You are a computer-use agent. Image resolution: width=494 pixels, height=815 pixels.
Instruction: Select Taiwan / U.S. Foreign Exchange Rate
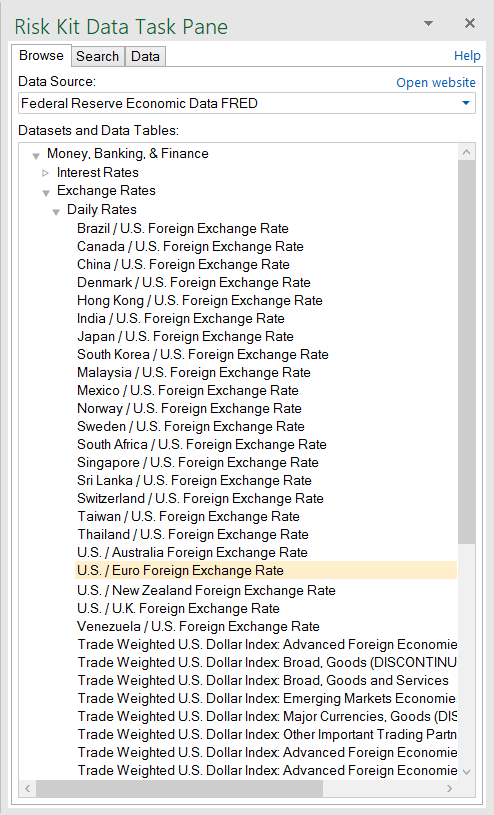[x=188, y=516]
